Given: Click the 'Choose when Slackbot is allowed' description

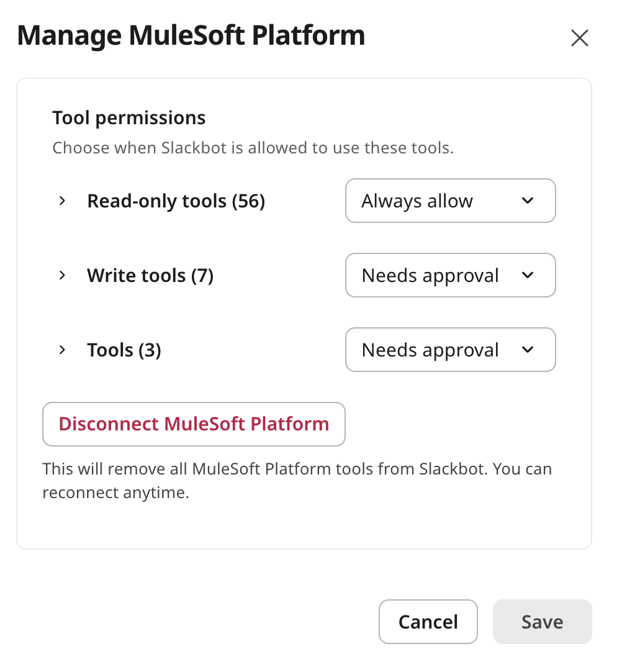Looking at the screenshot, I should (x=253, y=148).
